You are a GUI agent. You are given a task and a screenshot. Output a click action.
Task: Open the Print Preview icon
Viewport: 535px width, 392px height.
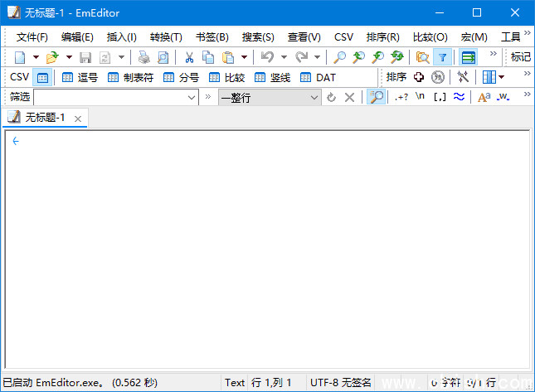point(163,57)
